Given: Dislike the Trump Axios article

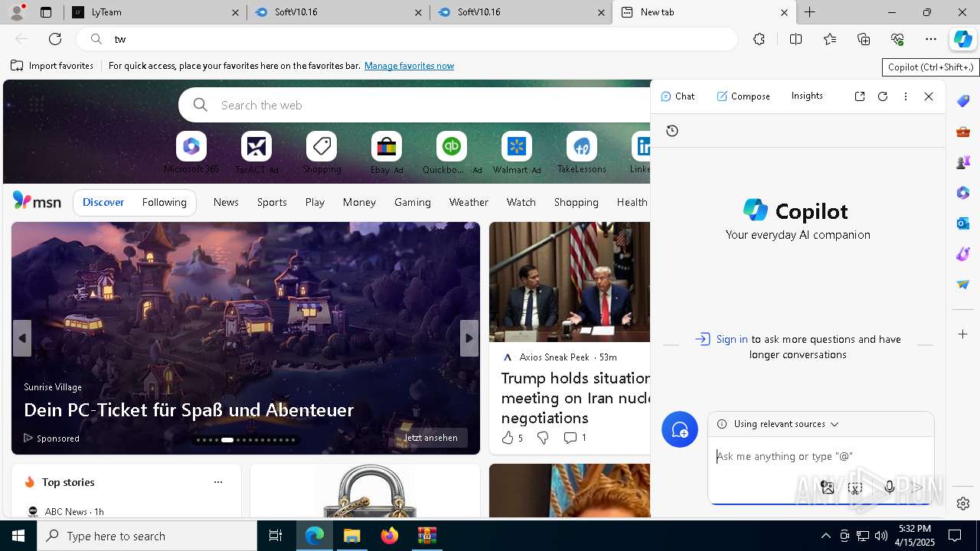Looking at the screenshot, I should pyautogui.click(x=543, y=438).
